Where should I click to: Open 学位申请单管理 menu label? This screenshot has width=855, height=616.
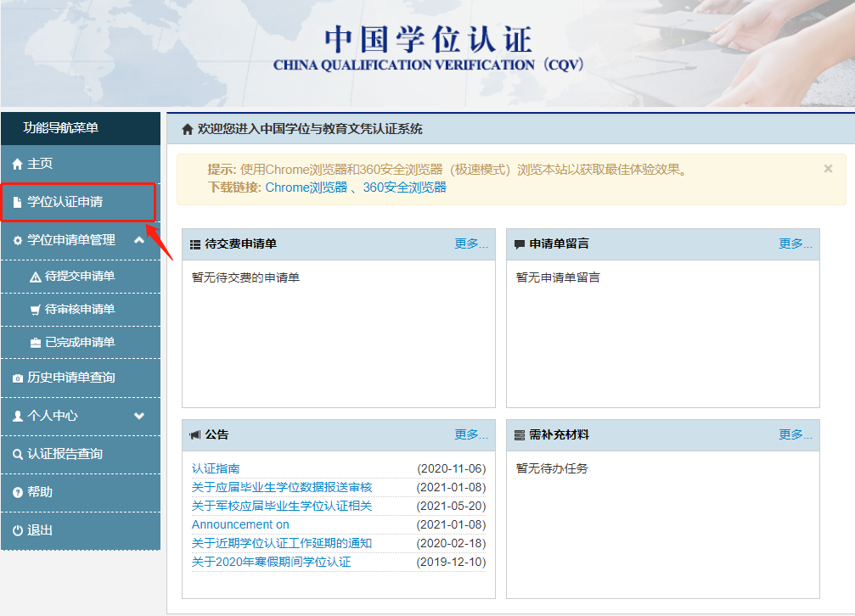pyautogui.click(x=71, y=240)
